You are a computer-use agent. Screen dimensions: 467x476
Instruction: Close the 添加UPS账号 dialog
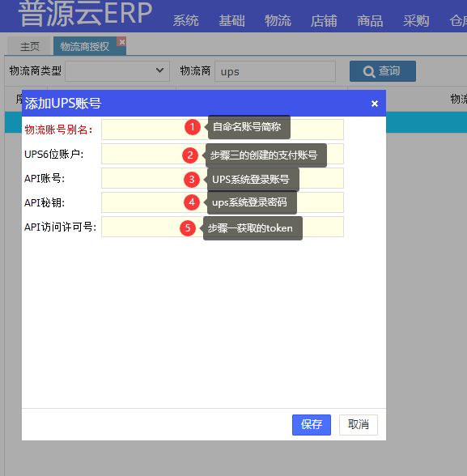(x=375, y=104)
